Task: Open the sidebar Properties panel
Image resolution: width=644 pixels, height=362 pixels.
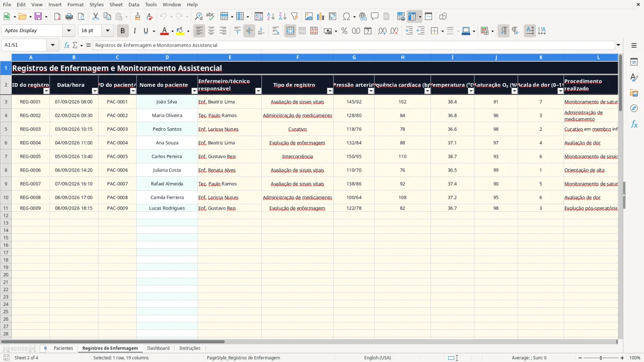Action: pos(634,62)
